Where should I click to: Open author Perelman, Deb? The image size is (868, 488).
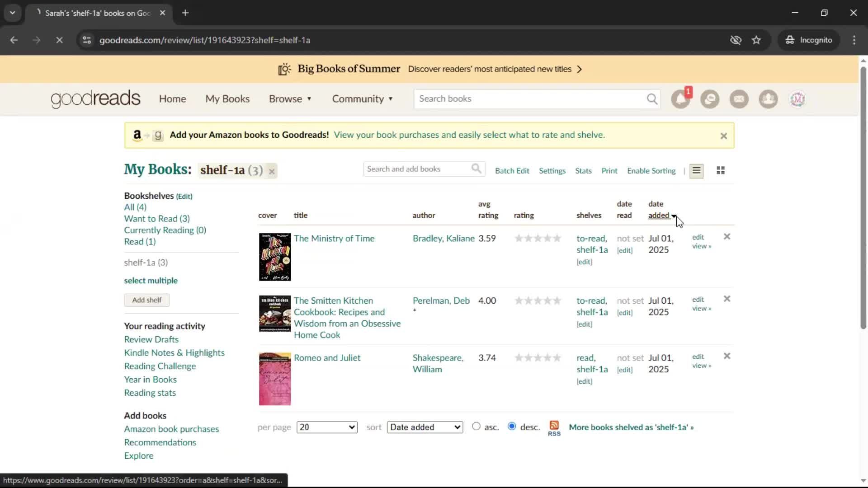441,301
